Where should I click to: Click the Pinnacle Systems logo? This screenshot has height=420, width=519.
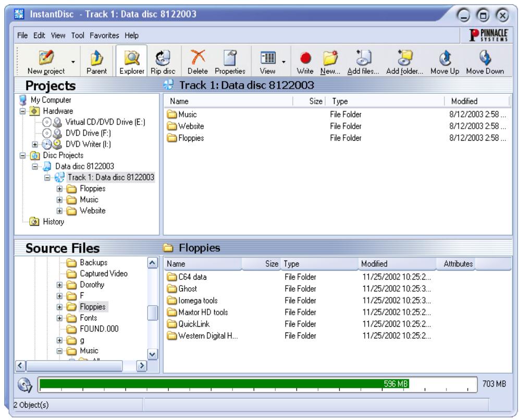coord(488,35)
